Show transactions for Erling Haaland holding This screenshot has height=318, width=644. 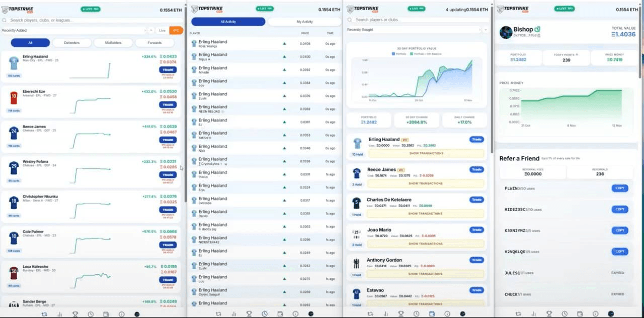click(426, 153)
